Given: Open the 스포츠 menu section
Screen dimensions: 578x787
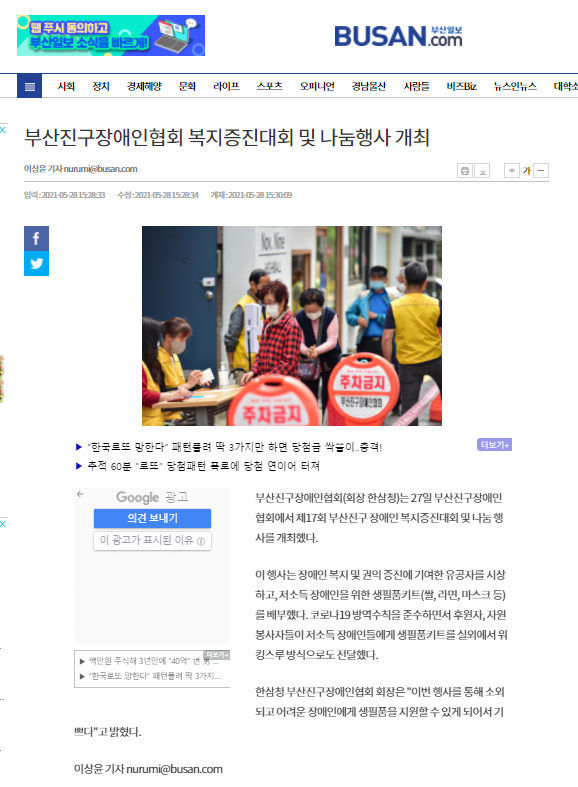Looking at the screenshot, I should tap(269, 86).
